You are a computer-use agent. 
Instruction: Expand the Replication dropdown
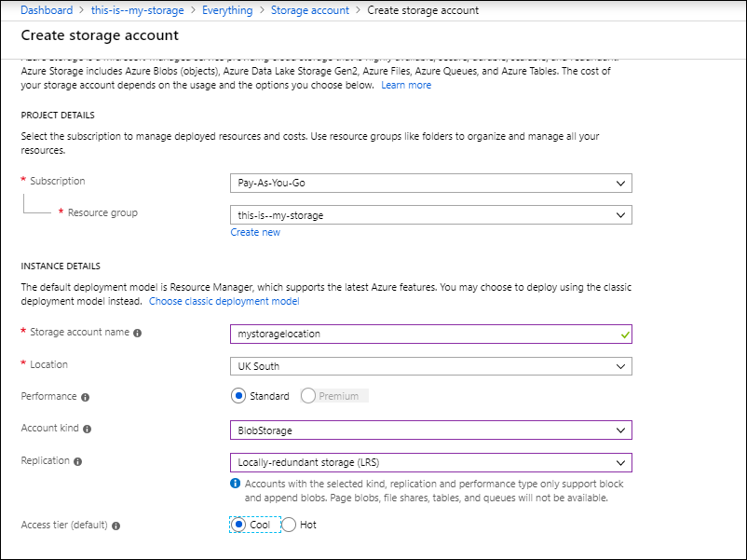(x=430, y=462)
